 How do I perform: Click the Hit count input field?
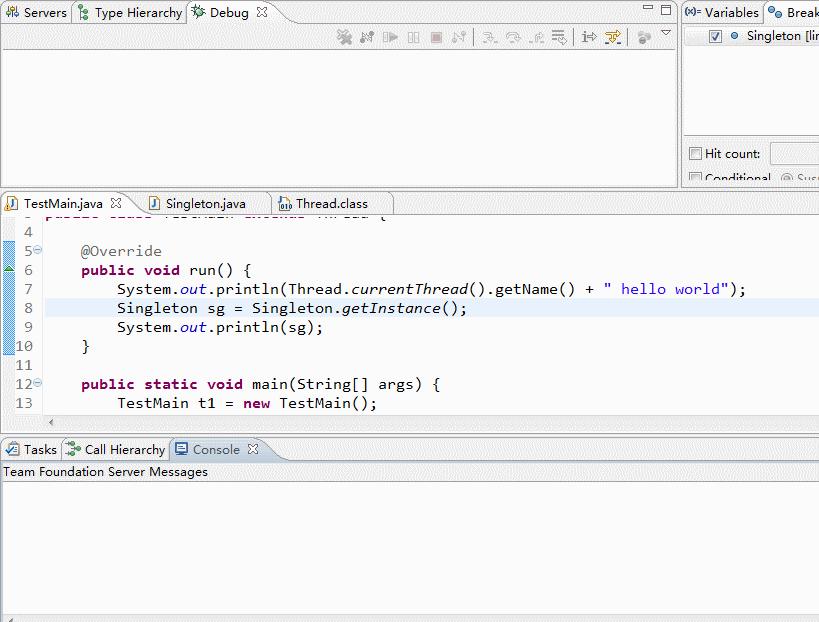tap(794, 154)
